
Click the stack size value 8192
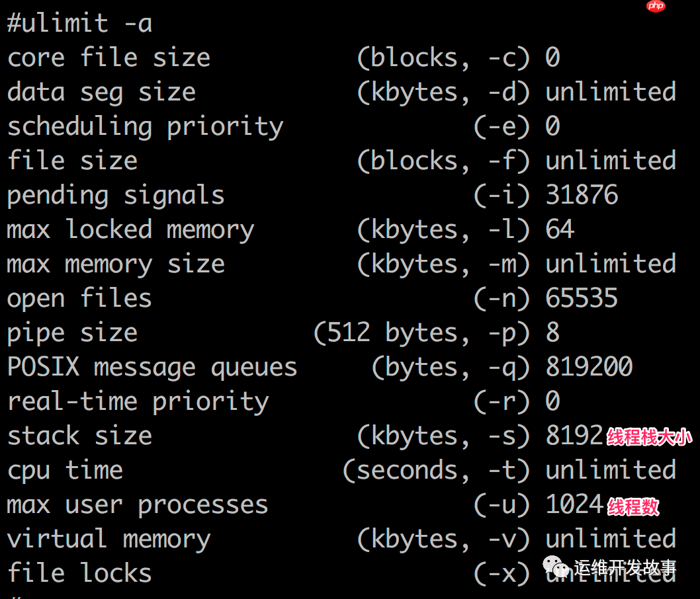pos(574,436)
